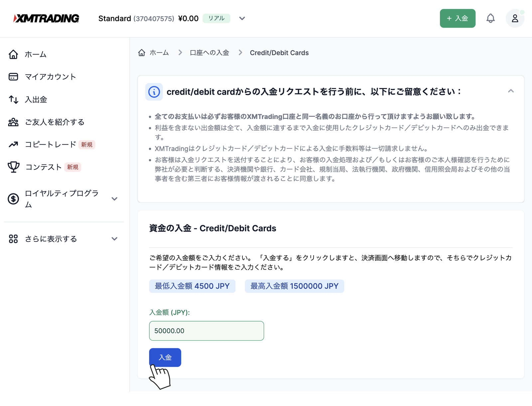Click the リアル account badge
Image resolution: width=532 pixels, height=406 pixels.
(216, 18)
